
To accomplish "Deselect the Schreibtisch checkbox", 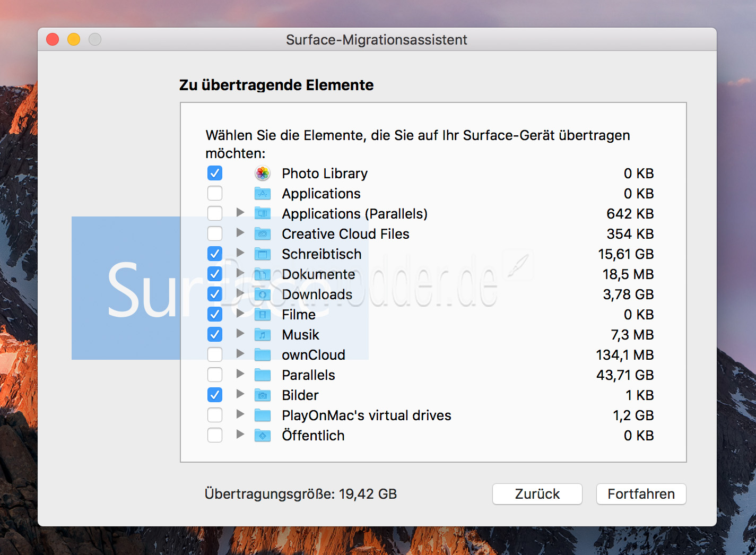I will pyautogui.click(x=215, y=254).
